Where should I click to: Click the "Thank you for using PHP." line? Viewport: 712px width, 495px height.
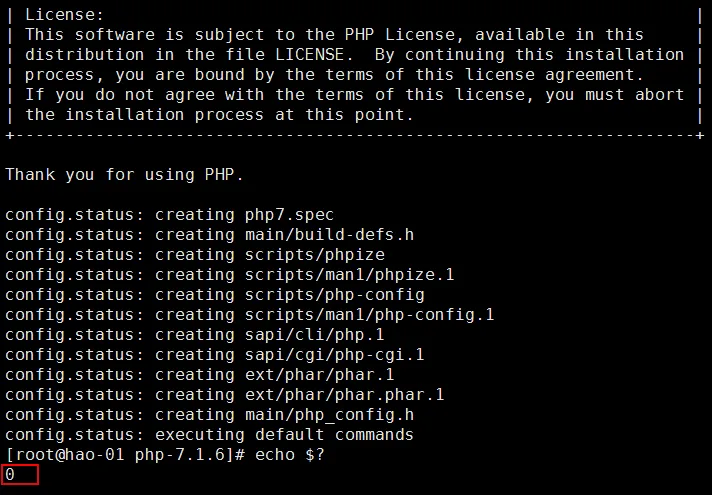124,175
